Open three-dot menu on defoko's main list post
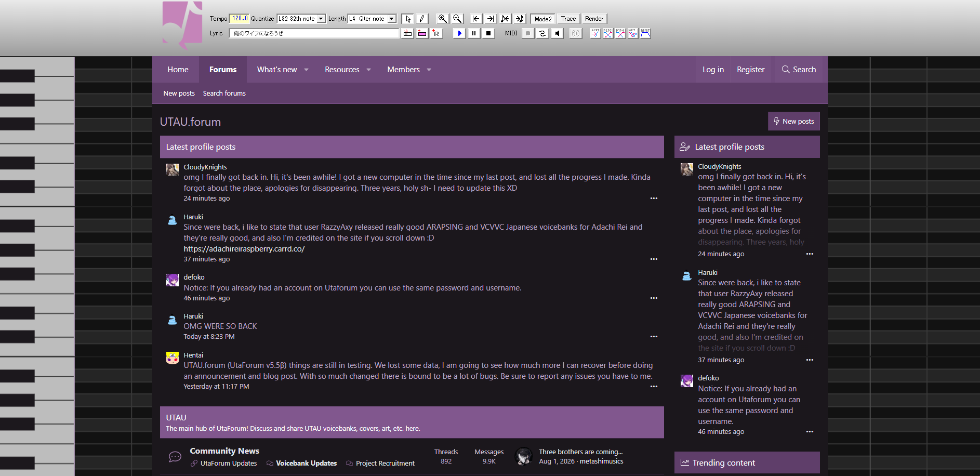The image size is (980, 476). (654, 298)
